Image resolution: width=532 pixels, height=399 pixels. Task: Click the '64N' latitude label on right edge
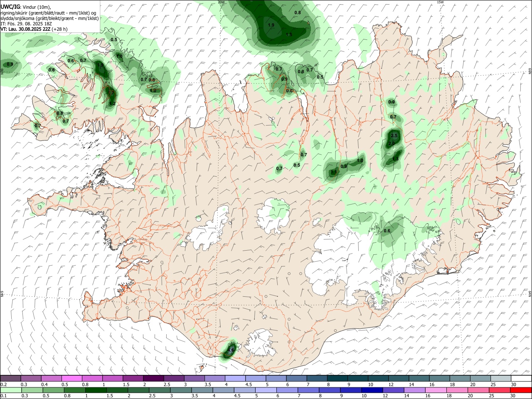click(530, 293)
